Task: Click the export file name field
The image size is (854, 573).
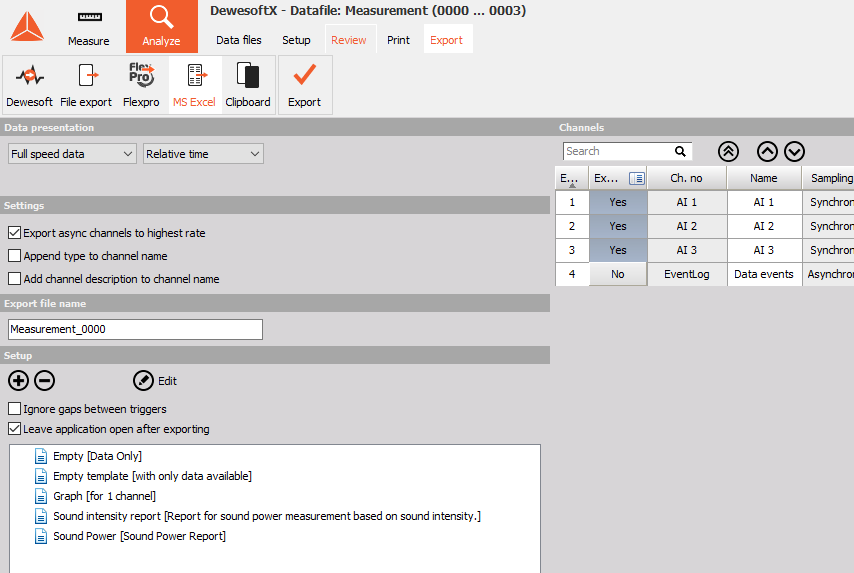Action: 135,329
